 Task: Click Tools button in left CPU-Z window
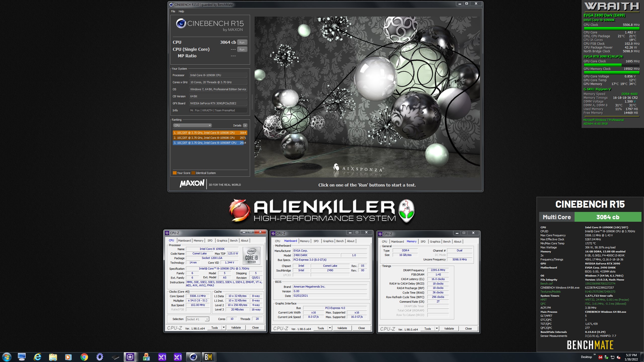215,328
